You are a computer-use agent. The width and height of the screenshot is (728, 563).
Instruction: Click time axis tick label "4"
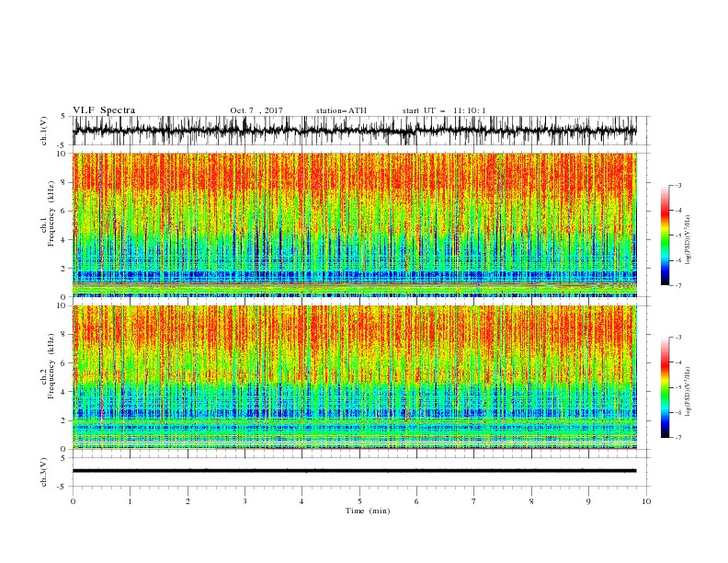[x=302, y=501]
